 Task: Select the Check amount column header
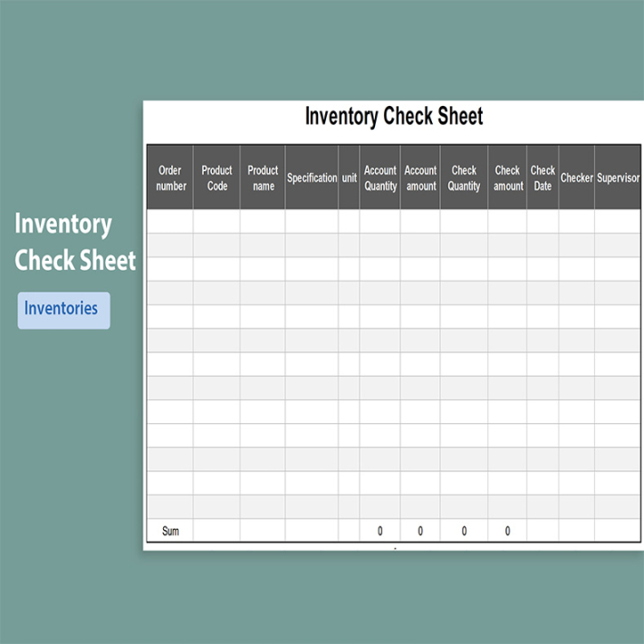coord(507,178)
